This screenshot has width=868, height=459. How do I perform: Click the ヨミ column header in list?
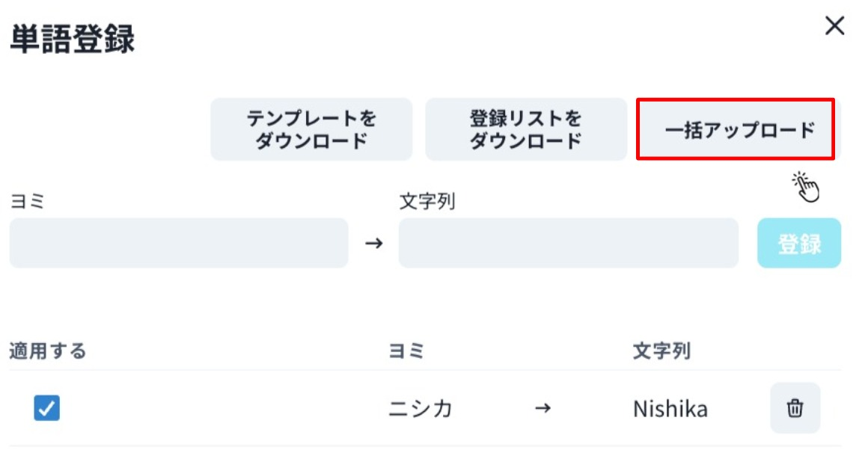click(x=406, y=351)
